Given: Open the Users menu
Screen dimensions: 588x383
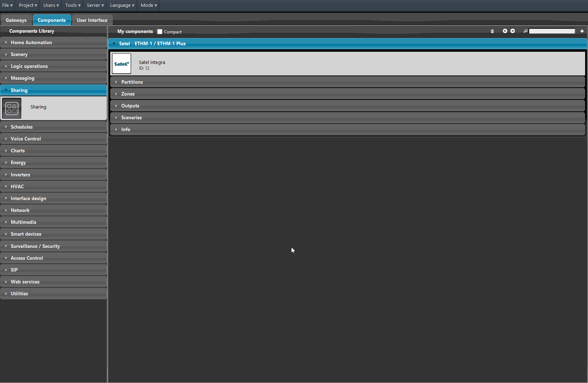Looking at the screenshot, I should point(51,5).
